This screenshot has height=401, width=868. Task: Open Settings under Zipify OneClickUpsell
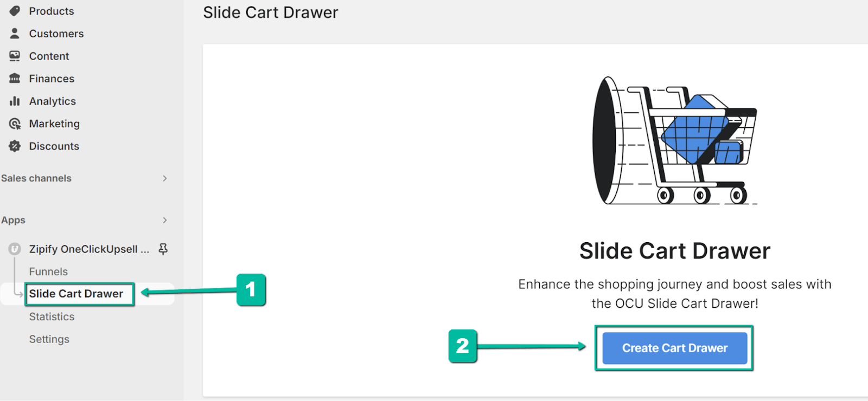click(49, 339)
